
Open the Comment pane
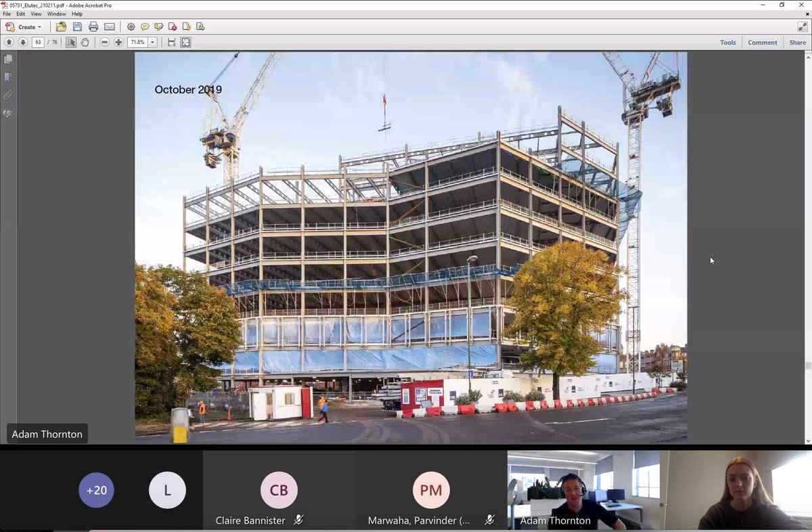(x=763, y=42)
